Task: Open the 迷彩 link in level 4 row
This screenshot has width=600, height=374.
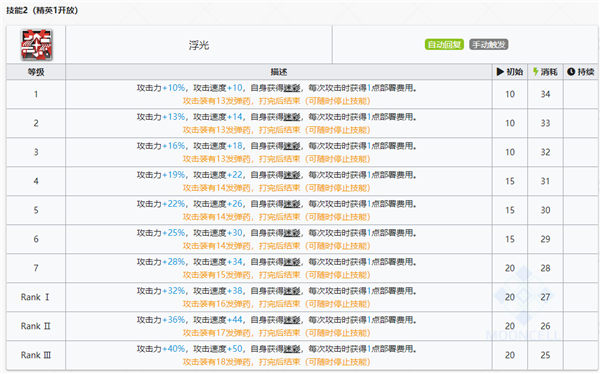Action: [x=292, y=175]
